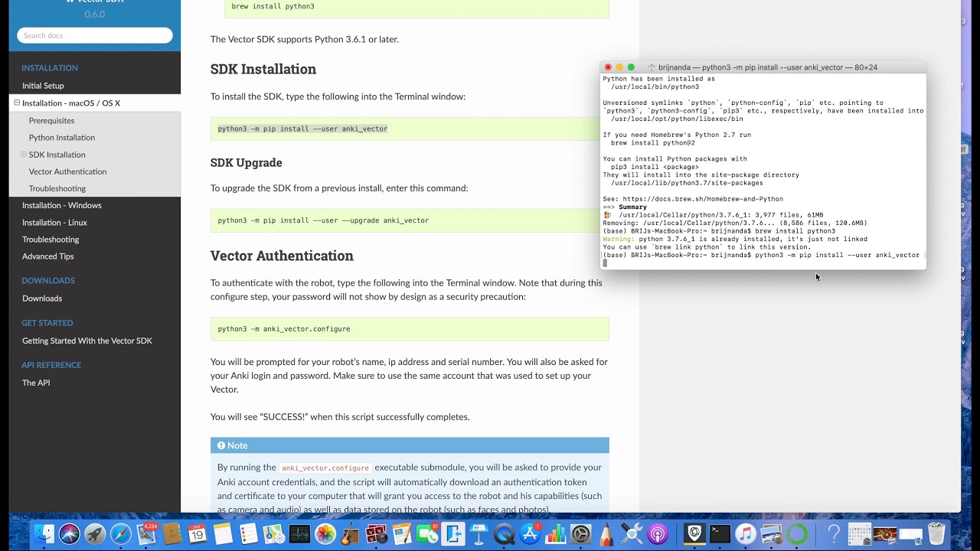Image resolution: width=980 pixels, height=551 pixels.
Task: Open Prerequisites sidebar link
Action: point(51,120)
